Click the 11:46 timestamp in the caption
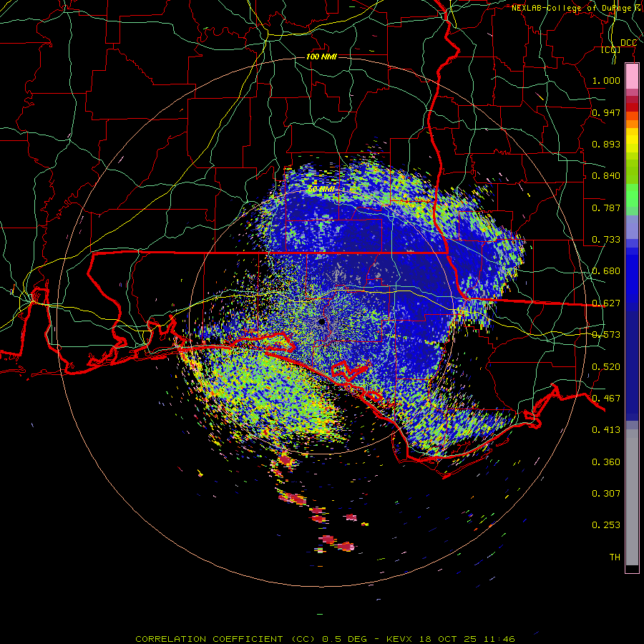This screenshot has width=644, height=644. click(499, 639)
